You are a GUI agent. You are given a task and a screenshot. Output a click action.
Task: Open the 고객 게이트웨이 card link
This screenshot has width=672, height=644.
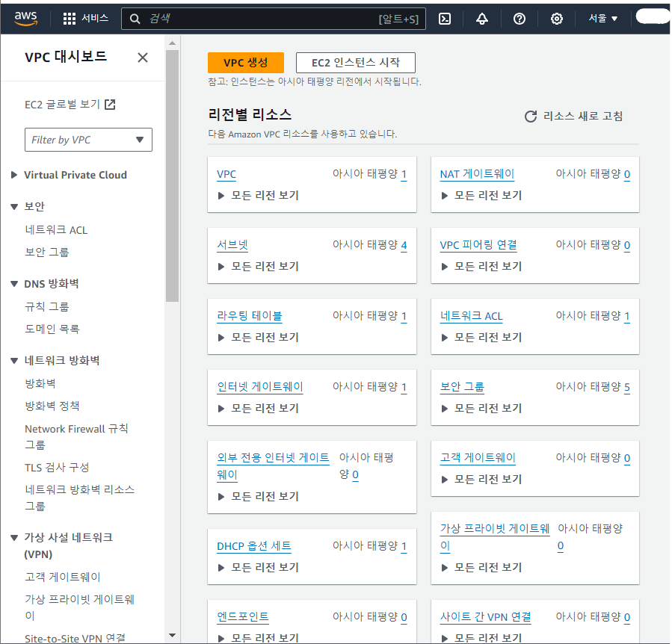pyautogui.click(x=478, y=458)
